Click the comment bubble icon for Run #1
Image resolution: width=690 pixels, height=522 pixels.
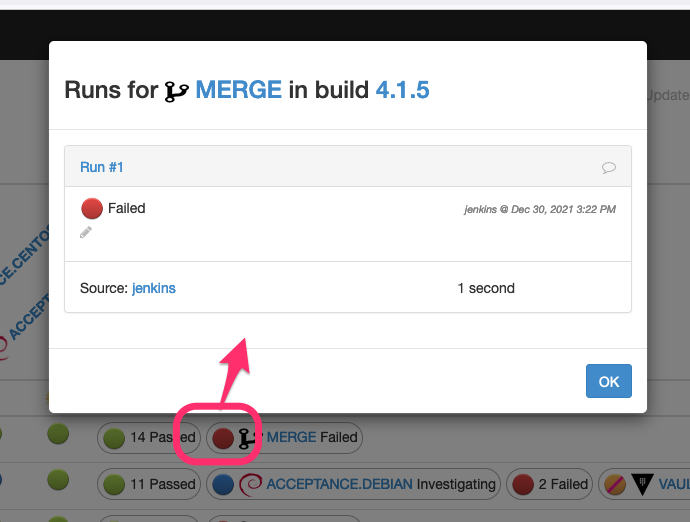(x=608, y=167)
